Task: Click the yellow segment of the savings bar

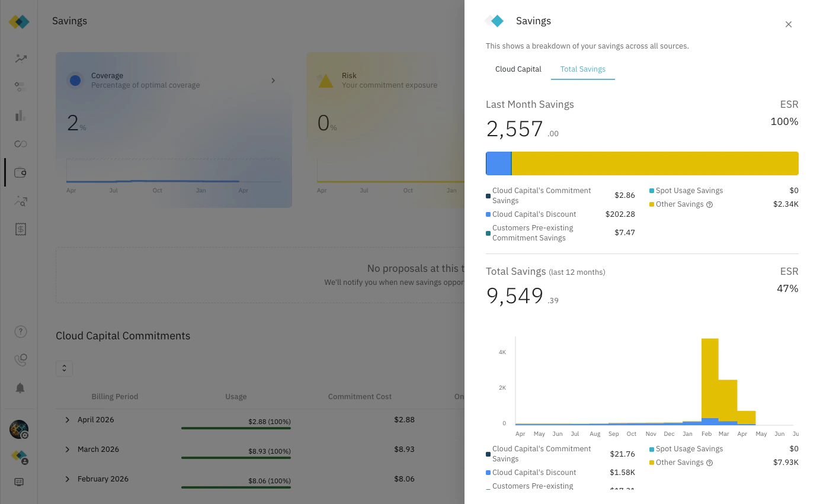Action: (x=655, y=163)
